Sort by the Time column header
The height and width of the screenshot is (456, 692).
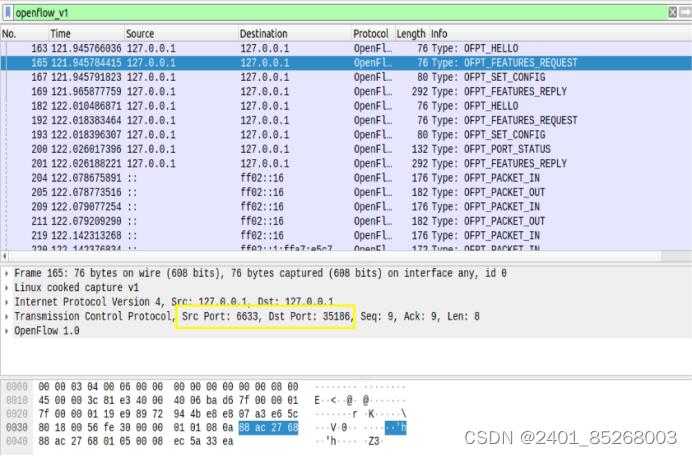click(x=86, y=34)
